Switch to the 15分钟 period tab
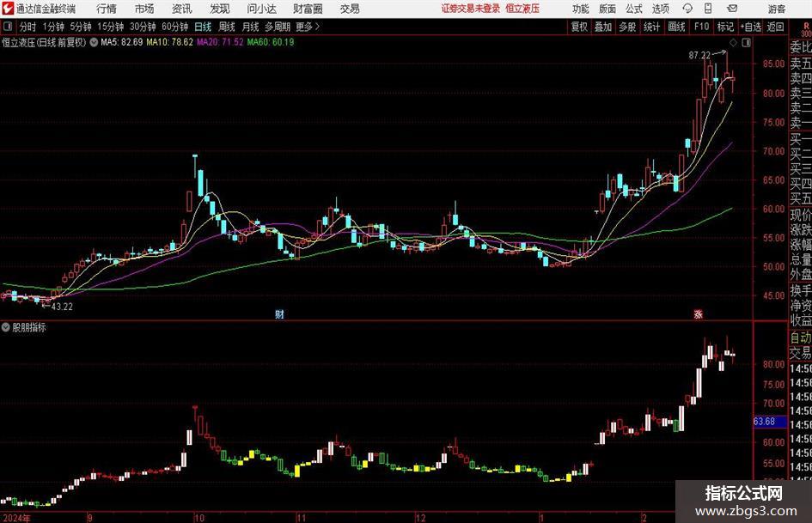 (x=111, y=27)
